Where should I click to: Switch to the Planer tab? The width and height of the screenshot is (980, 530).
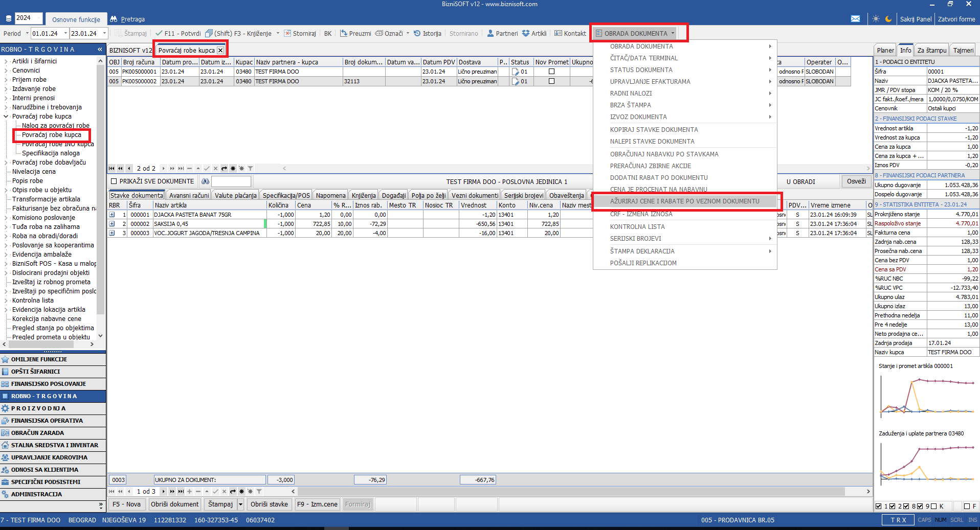(x=885, y=50)
